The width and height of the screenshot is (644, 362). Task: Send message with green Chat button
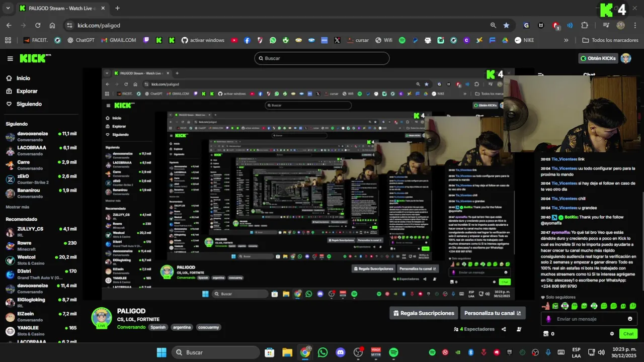pos(628,334)
